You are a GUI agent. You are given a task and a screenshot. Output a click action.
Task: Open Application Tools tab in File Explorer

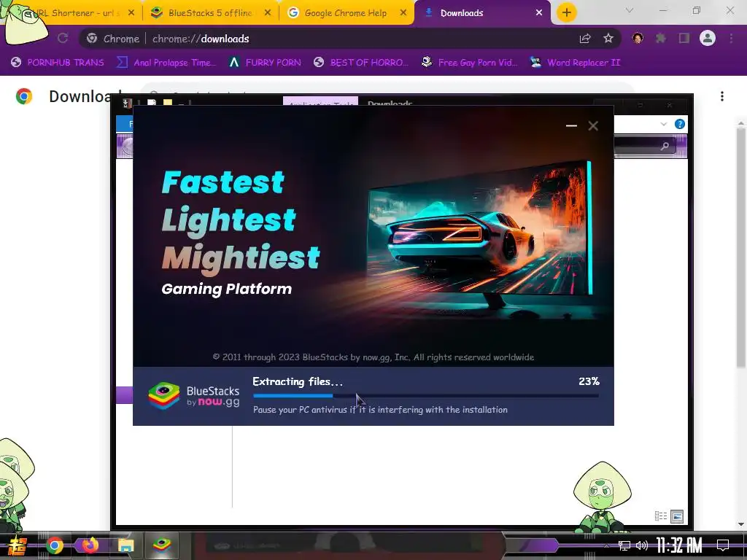click(321, 102)
